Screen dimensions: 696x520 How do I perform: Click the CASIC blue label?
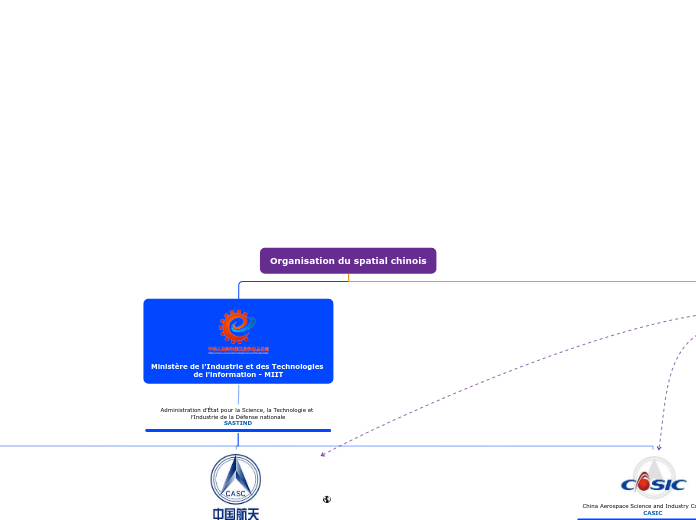click(652, 513)
